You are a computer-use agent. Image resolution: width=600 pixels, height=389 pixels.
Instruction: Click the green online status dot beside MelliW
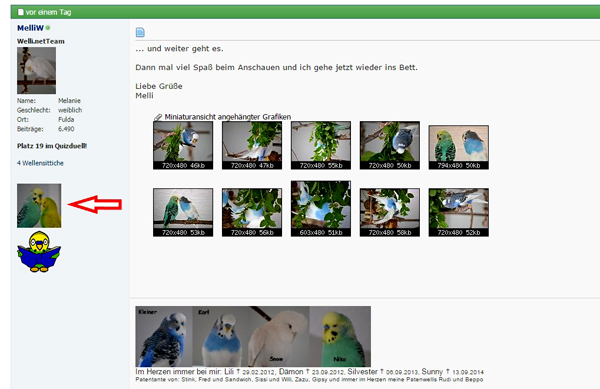pyautogui.click(x=48, y=28)
